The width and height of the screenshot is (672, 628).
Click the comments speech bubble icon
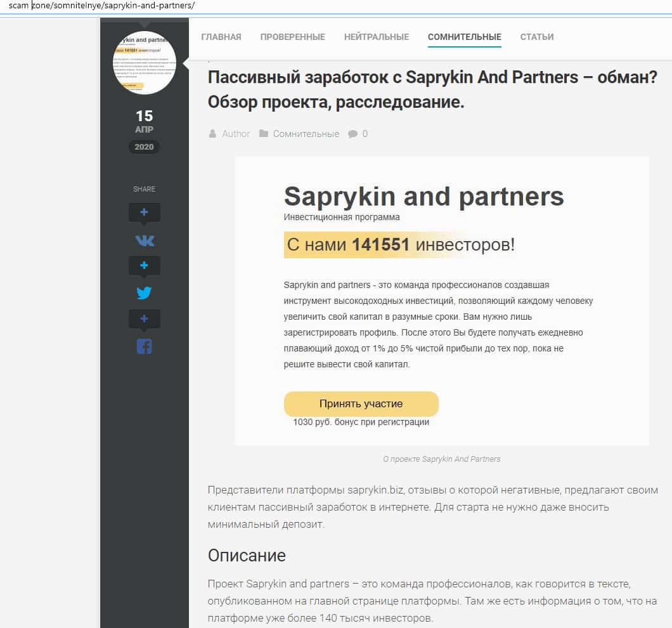click(352, 134)
